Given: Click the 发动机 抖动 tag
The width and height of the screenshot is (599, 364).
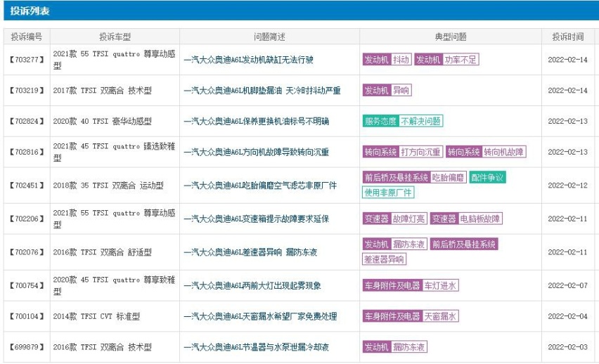Looking at the screenshot, I should click(x=387, y=60).
